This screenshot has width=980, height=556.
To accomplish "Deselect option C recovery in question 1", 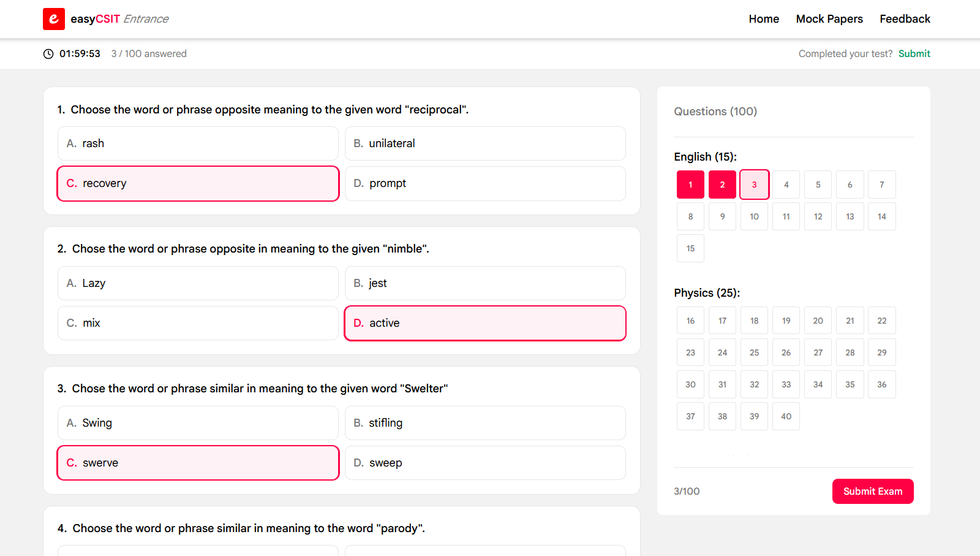I will click(x=198, y=183).
